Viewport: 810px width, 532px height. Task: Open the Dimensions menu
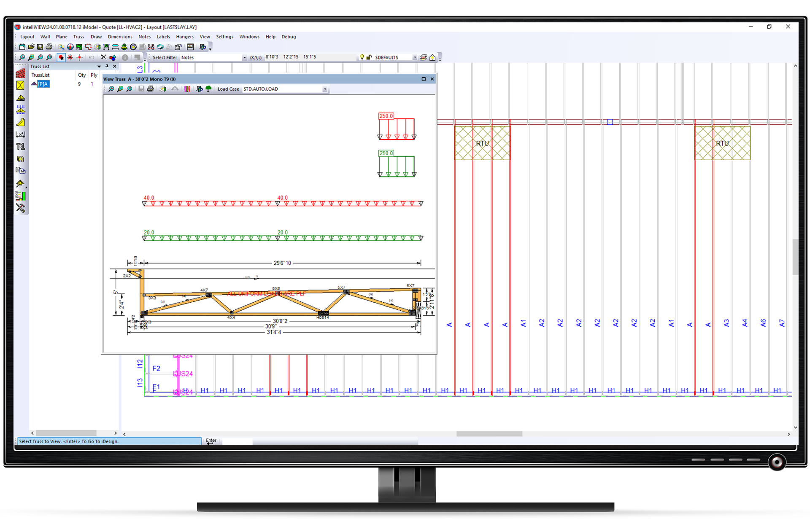pyautogui.click(x=120, y=37)
